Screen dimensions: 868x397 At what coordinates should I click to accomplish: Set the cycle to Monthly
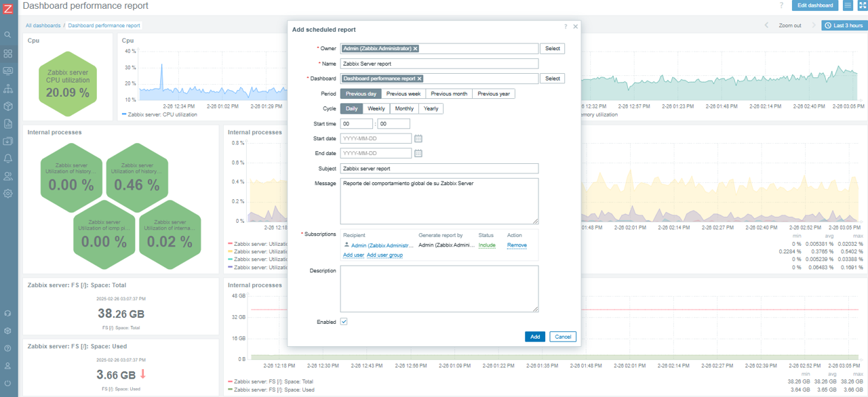404,108
